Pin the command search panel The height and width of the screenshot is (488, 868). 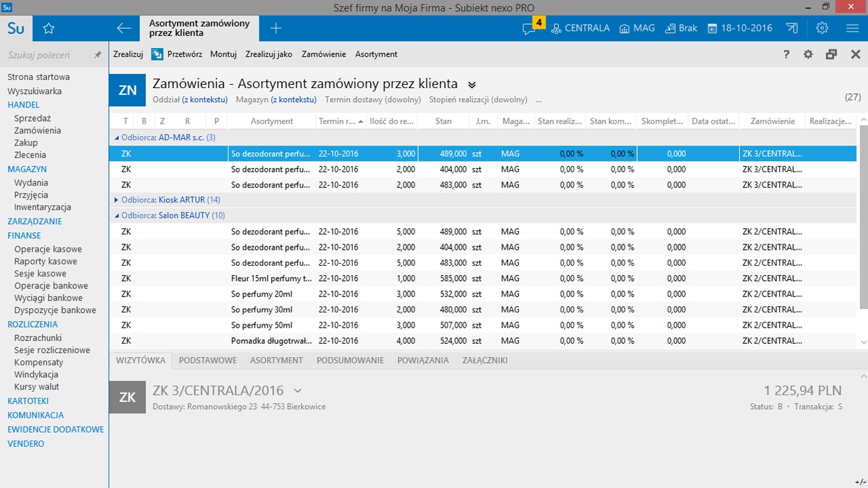click(x=97, y=55)
